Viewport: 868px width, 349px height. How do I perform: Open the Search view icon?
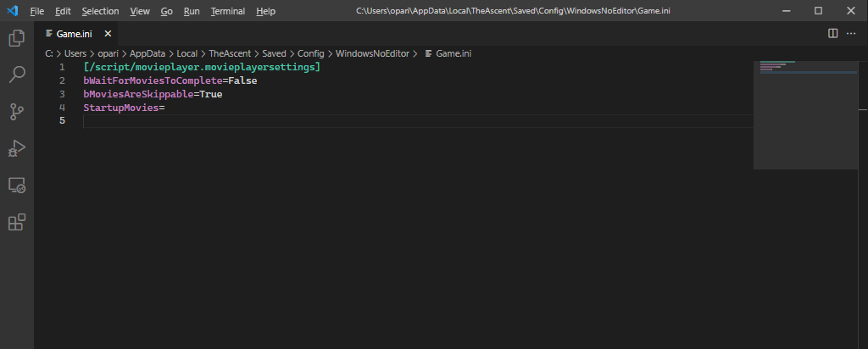click(16, 75)
